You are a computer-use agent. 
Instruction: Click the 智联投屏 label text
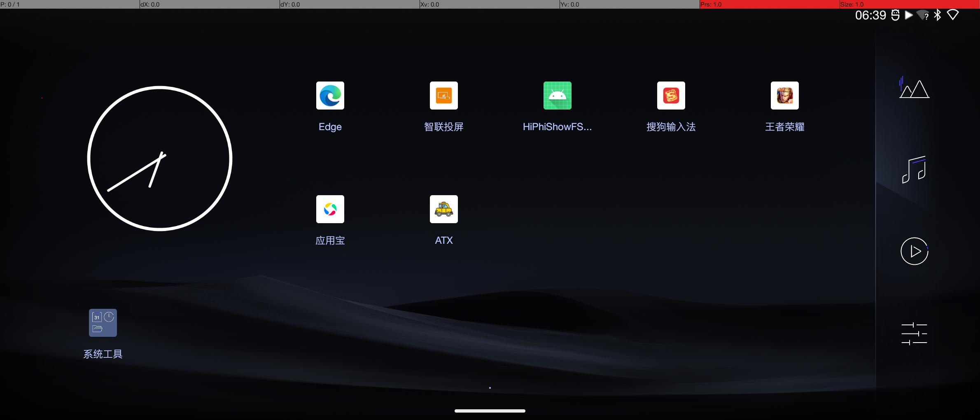pyautogui.click(x=444, y=127)
